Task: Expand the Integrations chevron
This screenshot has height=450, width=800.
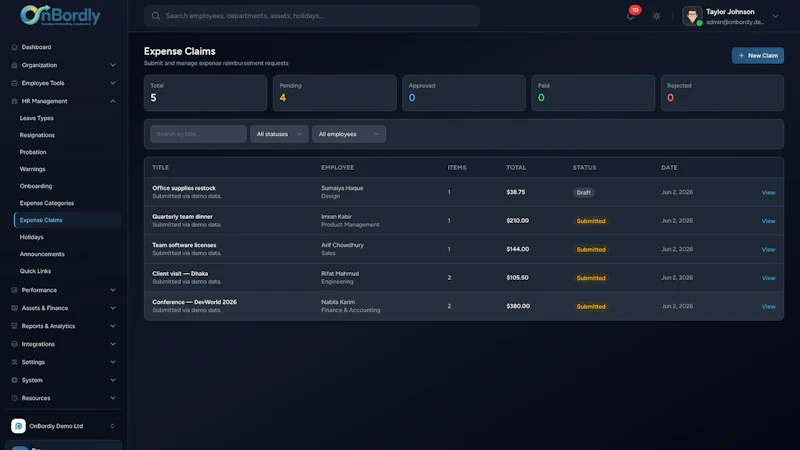Action: tap(113, 344)
